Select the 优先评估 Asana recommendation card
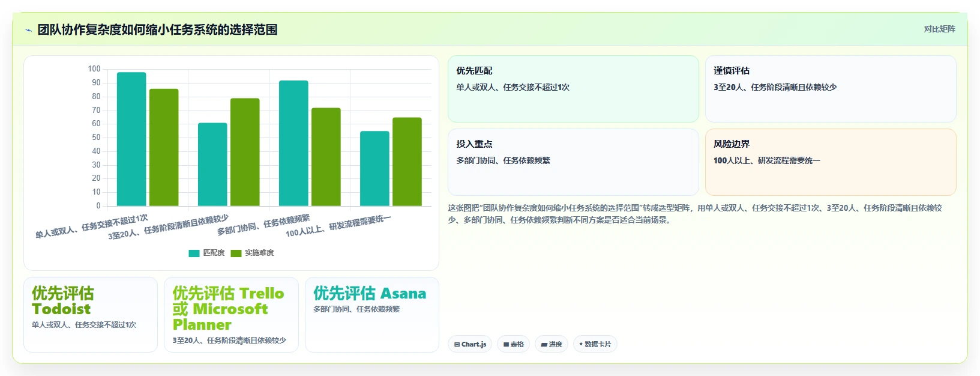This screenshot has height=376, width=980. pyautogui.click(x=372, y=315)
